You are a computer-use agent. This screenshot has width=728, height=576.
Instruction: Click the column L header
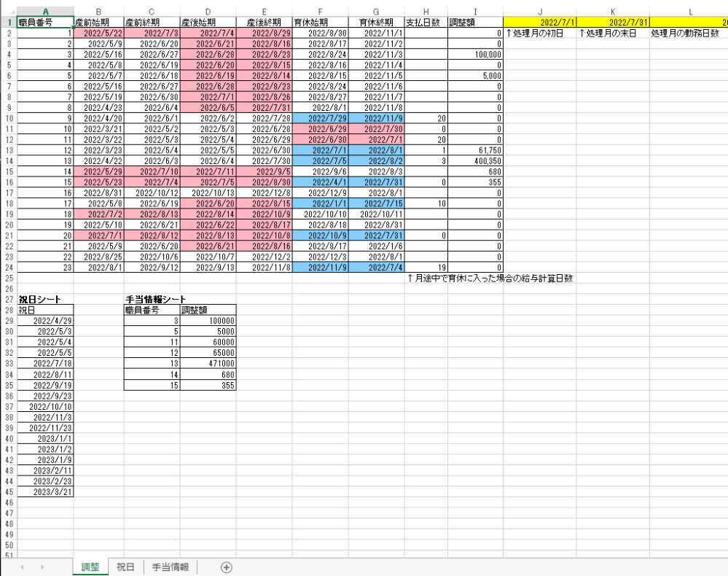tap(689, 12)
